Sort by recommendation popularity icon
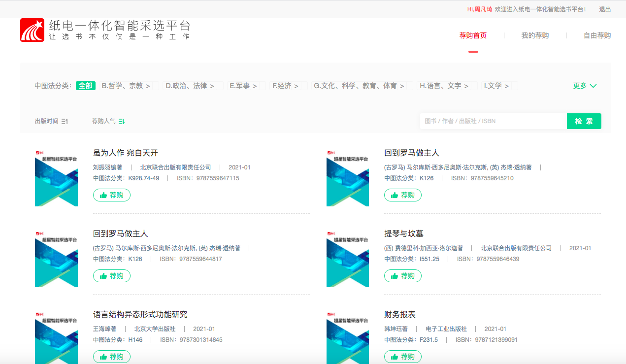This screenshot has width=626, height=364. pyautogui.click(x=122, y=121)
